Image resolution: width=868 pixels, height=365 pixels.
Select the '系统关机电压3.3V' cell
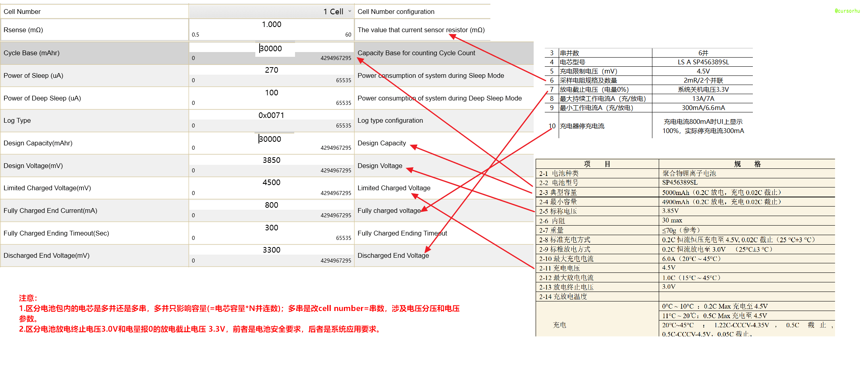point(703,90)
